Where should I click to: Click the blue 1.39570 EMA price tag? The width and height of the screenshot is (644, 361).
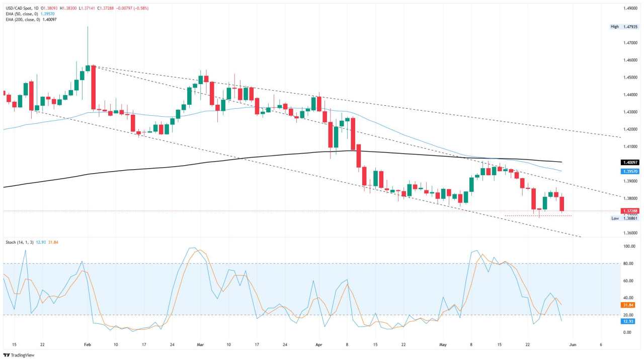(x=630, y=171)
